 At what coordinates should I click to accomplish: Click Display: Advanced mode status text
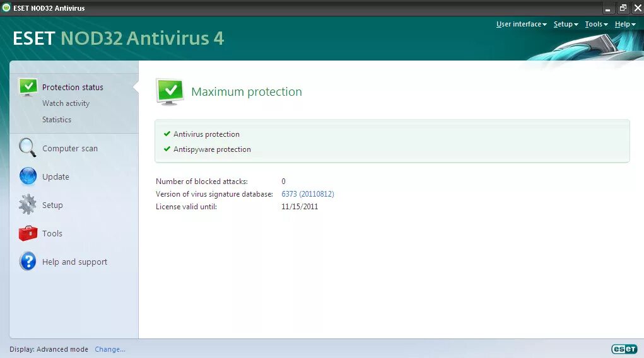tap(49, 349)
